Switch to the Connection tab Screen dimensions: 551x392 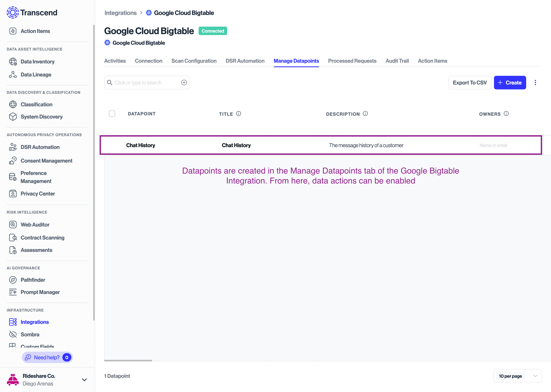(149, 61)
